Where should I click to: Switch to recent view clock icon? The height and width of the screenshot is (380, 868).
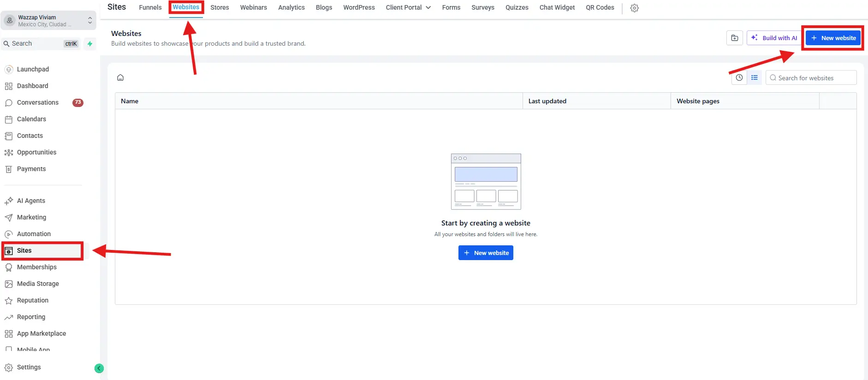pyautogui.click(x=739, y=77)
